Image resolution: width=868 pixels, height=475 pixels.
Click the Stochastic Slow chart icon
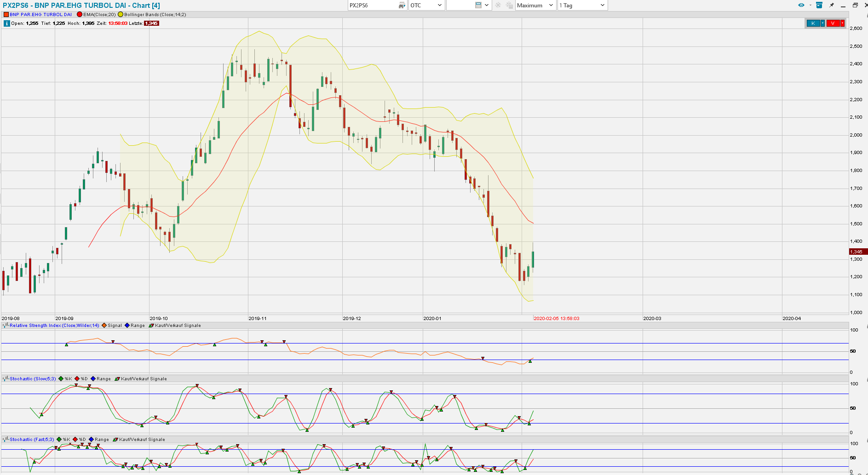(x=6, y=379)
